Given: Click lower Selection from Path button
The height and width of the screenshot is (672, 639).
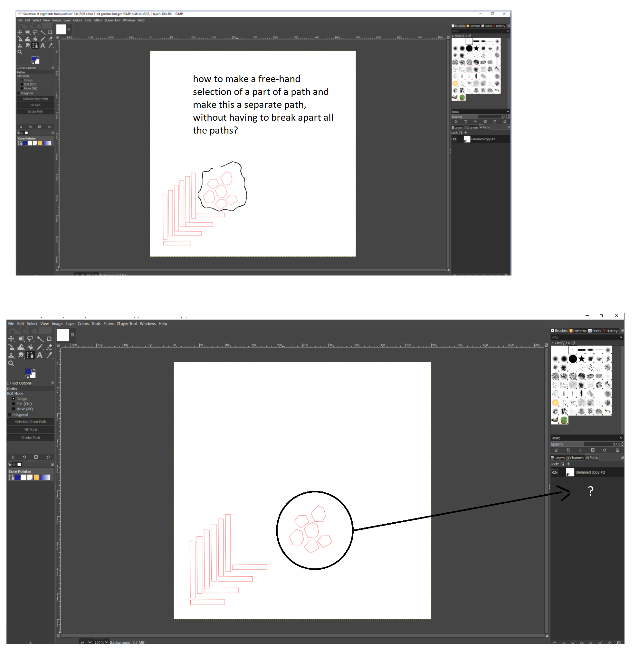Looking at the screenshot, I should [x=30, y=422].
